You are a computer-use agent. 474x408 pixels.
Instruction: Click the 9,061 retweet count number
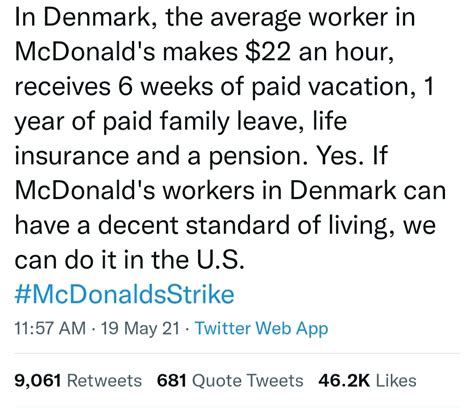pyautogui.click(x=38, y=381)
